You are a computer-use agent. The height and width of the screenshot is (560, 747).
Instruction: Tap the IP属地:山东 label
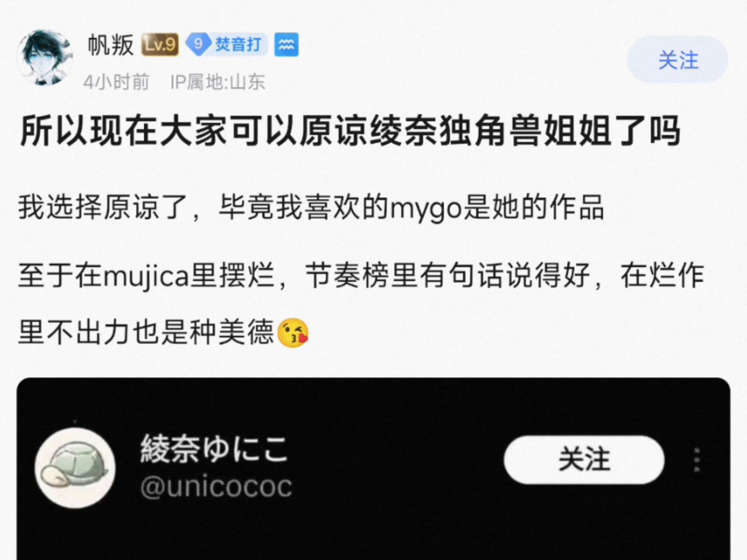[218, 82]
